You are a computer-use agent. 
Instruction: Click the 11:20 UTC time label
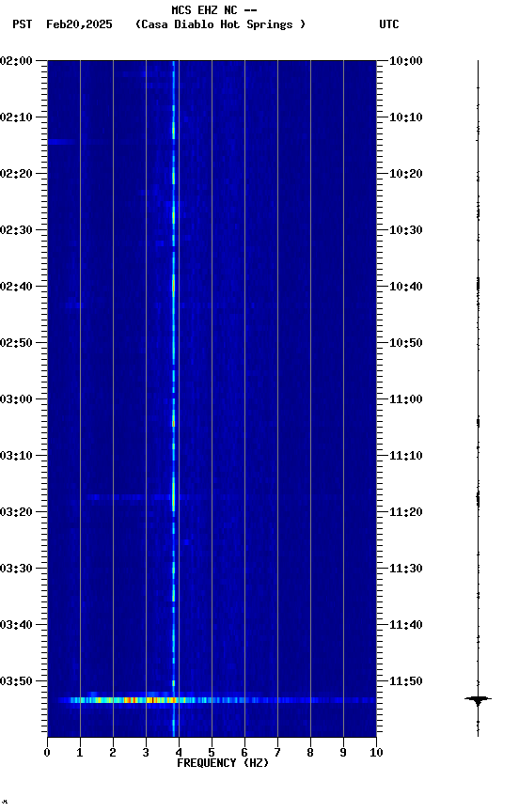(406, 512)
